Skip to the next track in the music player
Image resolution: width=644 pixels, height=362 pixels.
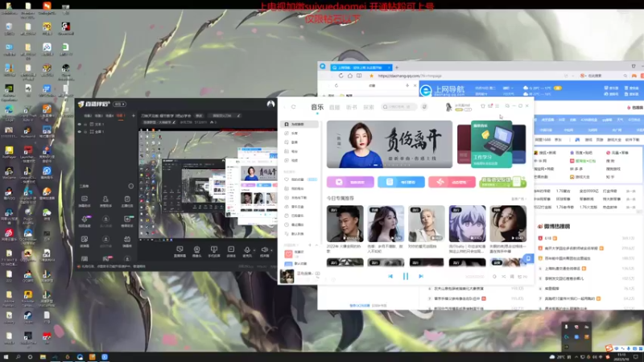pyautogui.click(x=420, y=276)
